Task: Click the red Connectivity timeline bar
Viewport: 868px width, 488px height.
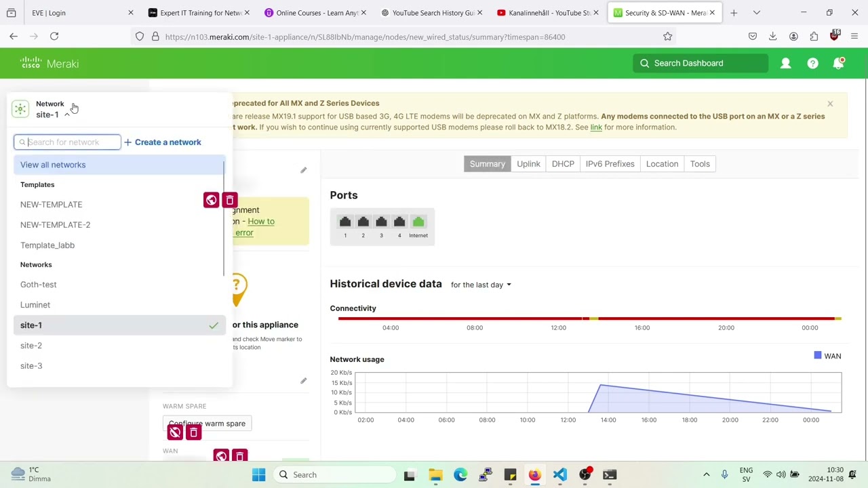Action: pyautogui.click(x=589, y=318)
